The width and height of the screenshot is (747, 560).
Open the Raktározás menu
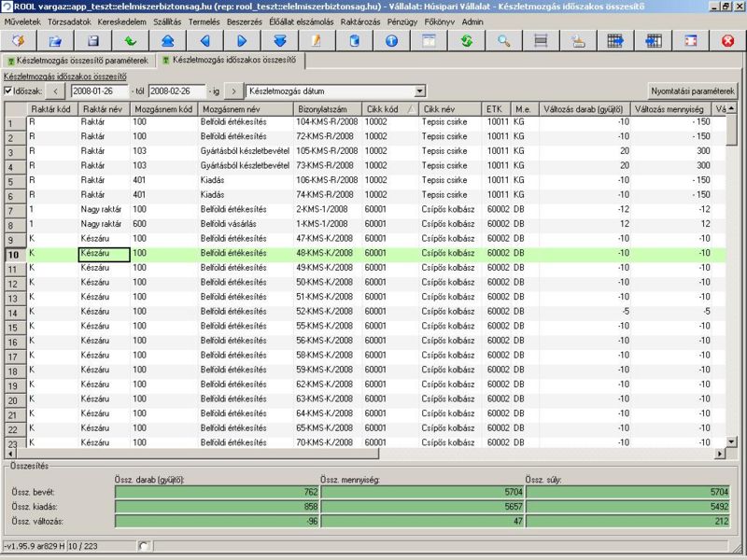tap(360, 21)
